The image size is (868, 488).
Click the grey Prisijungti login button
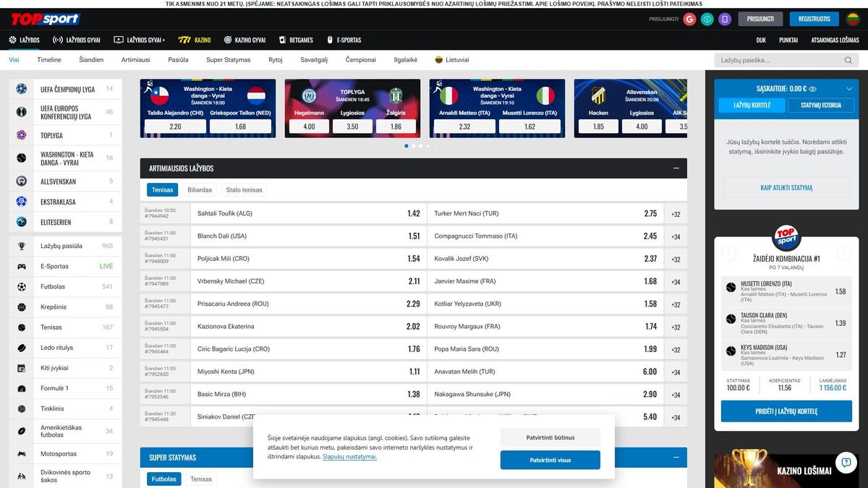click(x=760, y=19)
